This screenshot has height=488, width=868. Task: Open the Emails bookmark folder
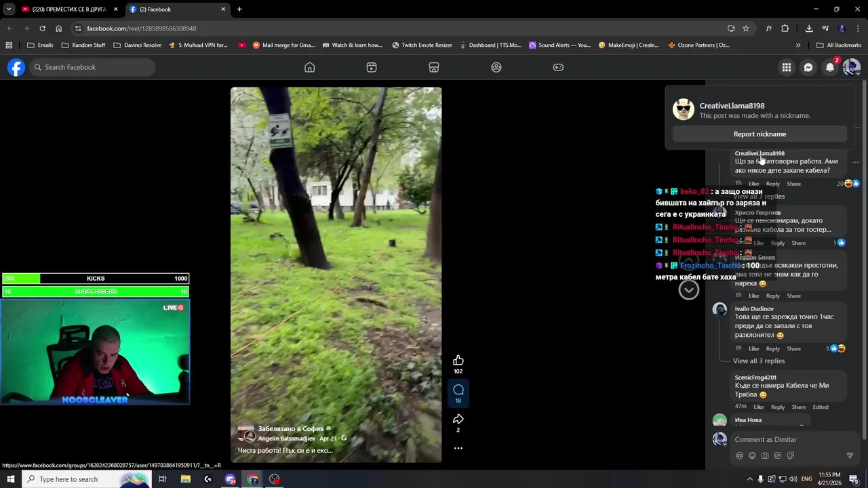[40, 45]
